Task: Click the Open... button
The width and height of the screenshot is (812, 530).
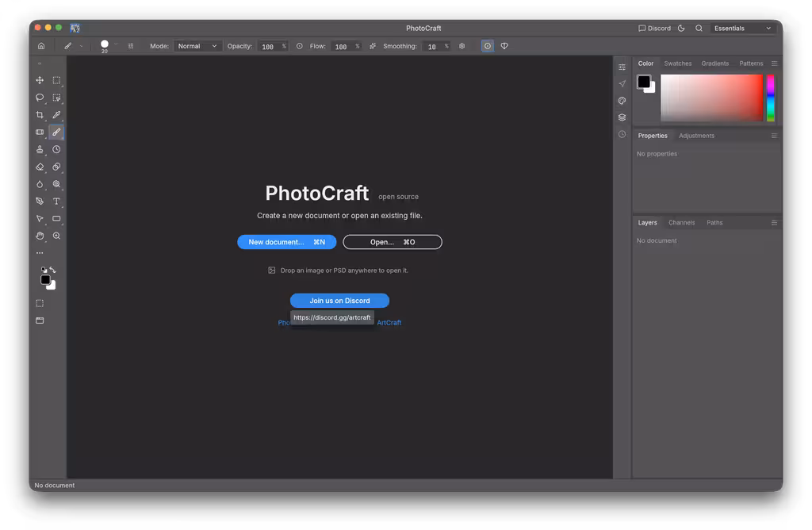Action: (393, 242)
